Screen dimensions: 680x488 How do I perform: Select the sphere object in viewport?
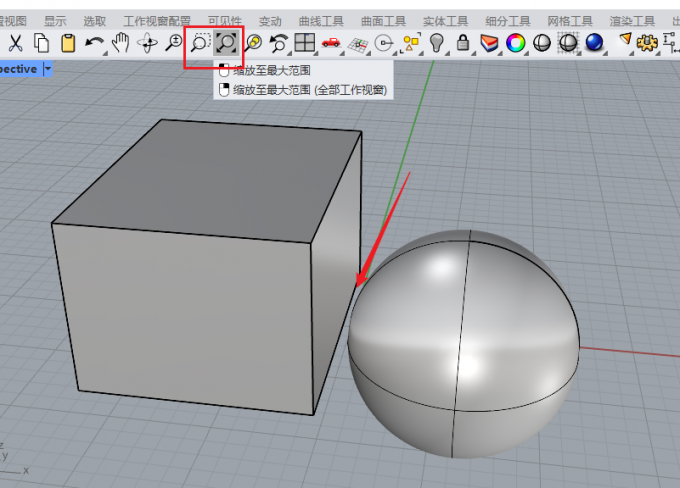tap(464, 345)
